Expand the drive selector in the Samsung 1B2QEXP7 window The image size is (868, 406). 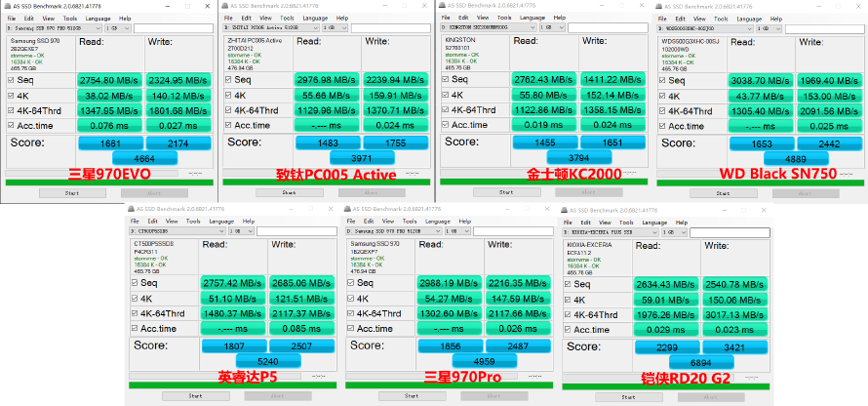click(x=395, y=231)
